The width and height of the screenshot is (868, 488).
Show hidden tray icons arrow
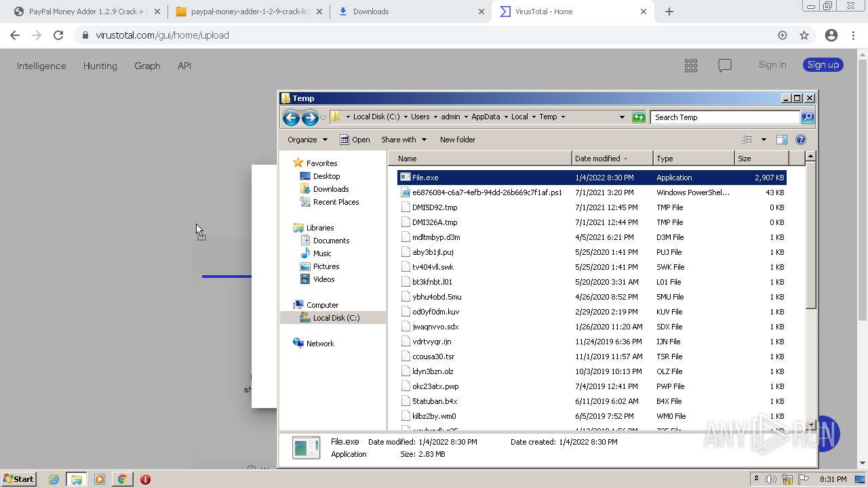[756, 479]
